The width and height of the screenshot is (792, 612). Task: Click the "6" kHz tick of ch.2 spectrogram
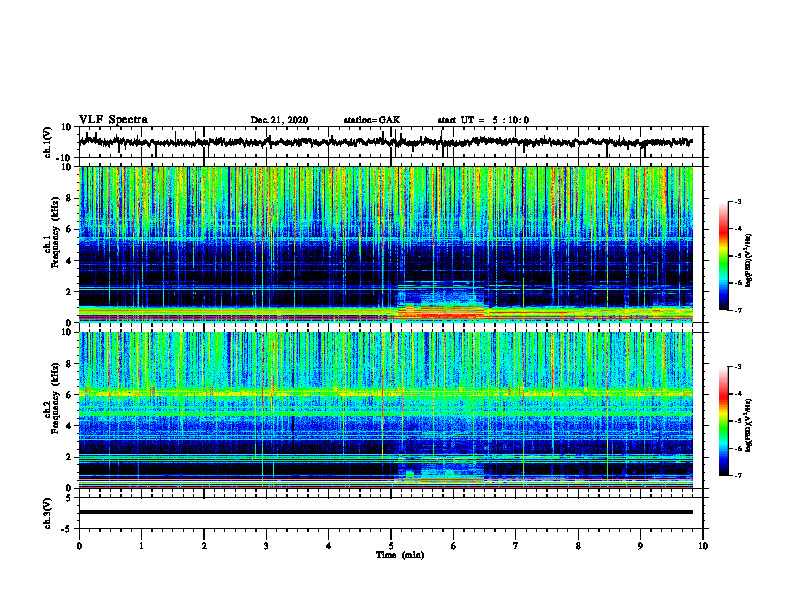(x=69, y=395)
